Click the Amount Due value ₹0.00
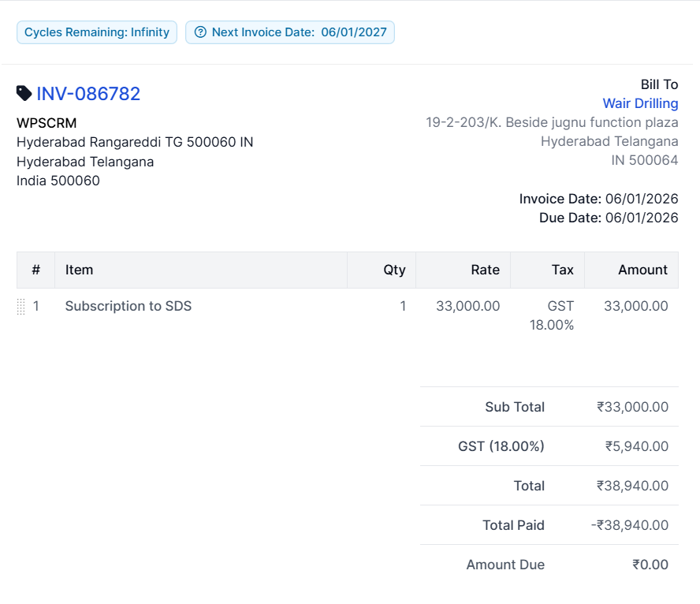Screen dimensions: 700x604 [650, 565]
